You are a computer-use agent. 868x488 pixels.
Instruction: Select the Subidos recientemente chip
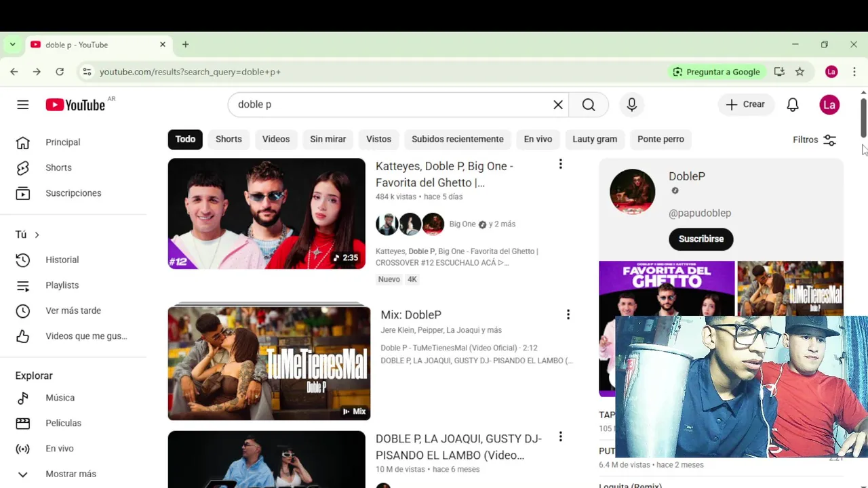coord(458,139)
